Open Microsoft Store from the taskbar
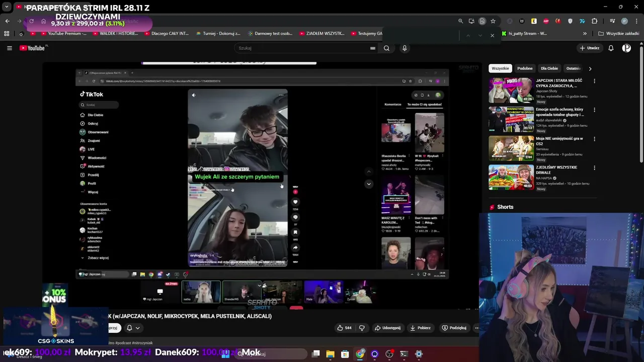 click(x=345, y=354)
